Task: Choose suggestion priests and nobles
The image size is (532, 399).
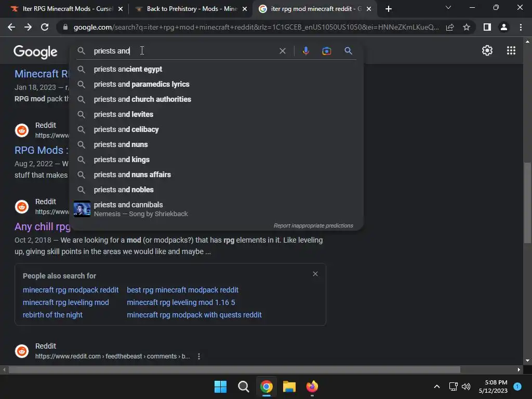Action: [216, 190]
